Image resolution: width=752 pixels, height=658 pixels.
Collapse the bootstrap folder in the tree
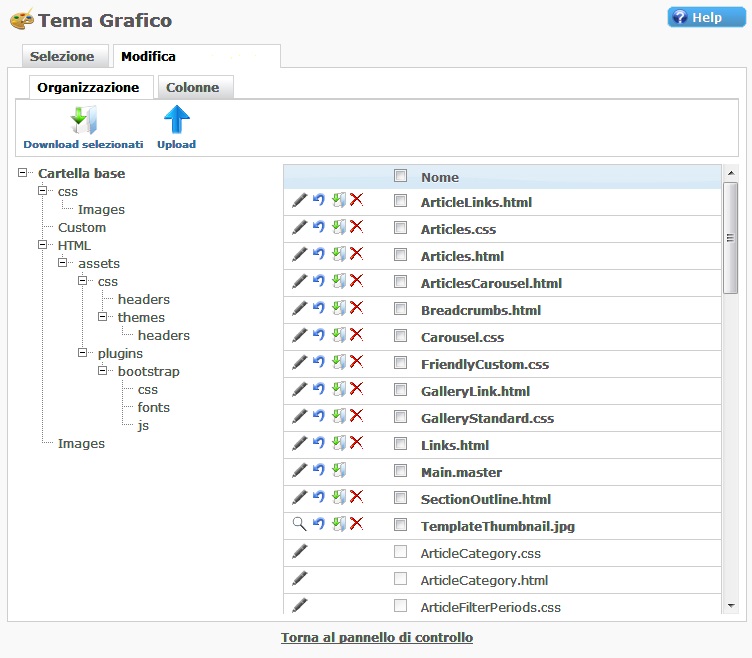[103, 372]
